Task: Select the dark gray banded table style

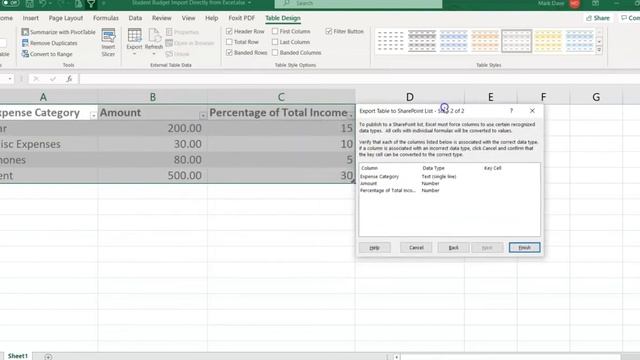Action: [x=422, y=41]
